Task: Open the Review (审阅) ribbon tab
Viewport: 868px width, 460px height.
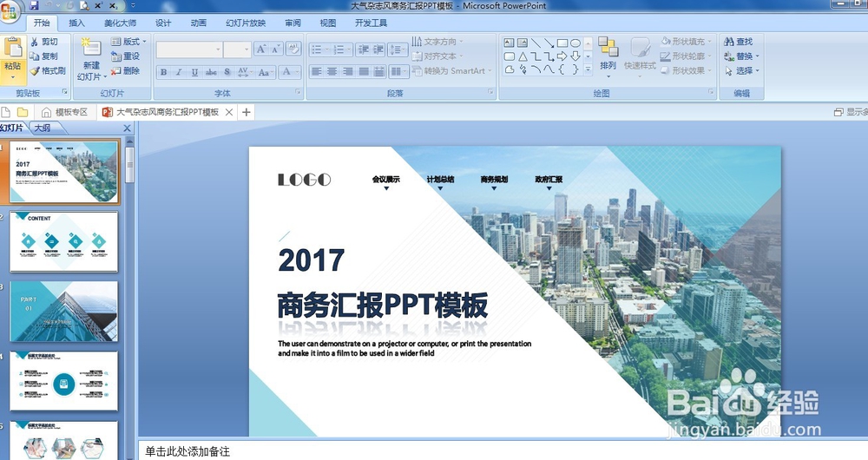Action: point(293,23)
